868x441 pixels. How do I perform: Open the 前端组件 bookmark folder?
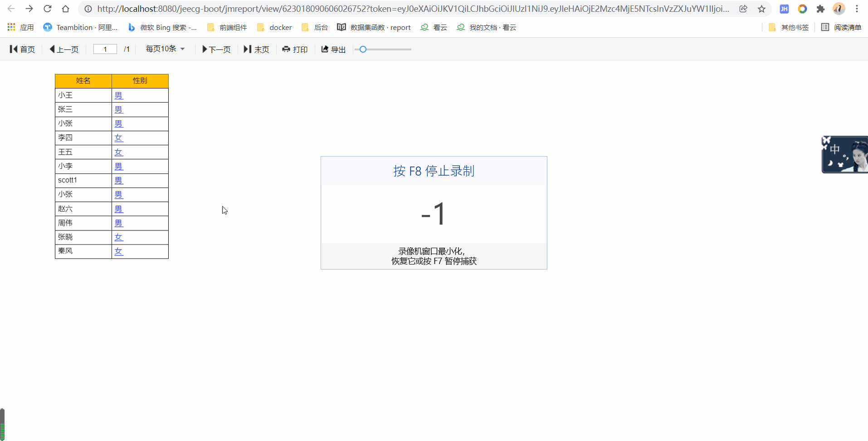(227, 27)
